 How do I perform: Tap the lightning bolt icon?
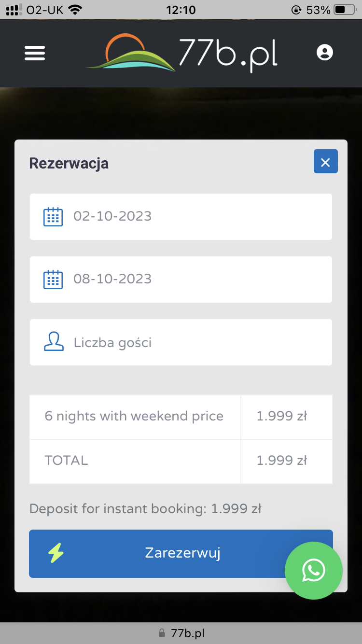tap(56, 553)
